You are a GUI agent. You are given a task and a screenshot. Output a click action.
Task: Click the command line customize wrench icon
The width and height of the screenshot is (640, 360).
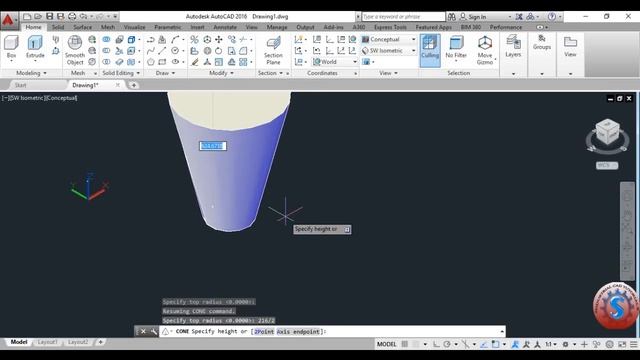coord(153,331)
